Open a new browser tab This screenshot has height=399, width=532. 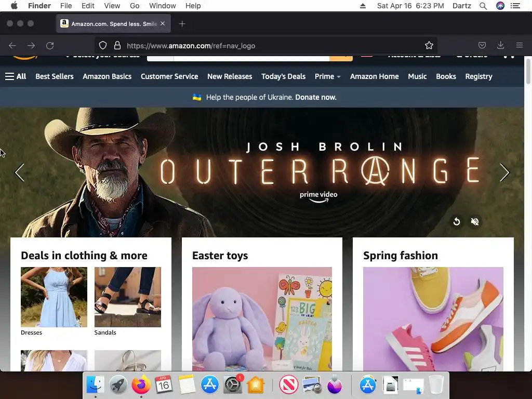[x=182, y=24]
